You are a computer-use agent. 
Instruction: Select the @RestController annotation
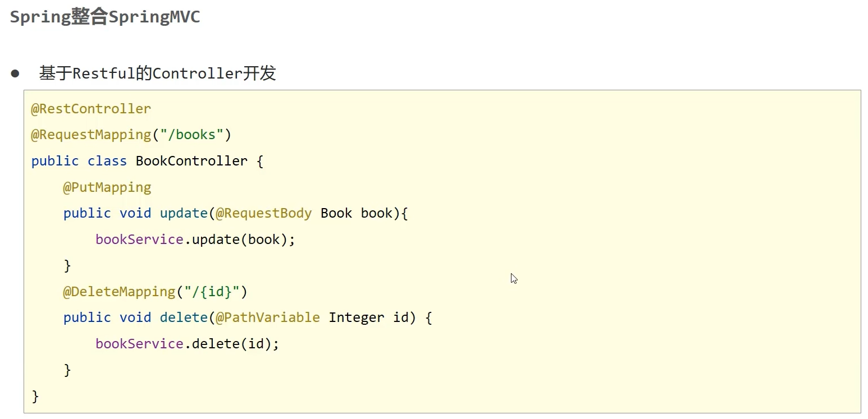click(x=91, y=109)
